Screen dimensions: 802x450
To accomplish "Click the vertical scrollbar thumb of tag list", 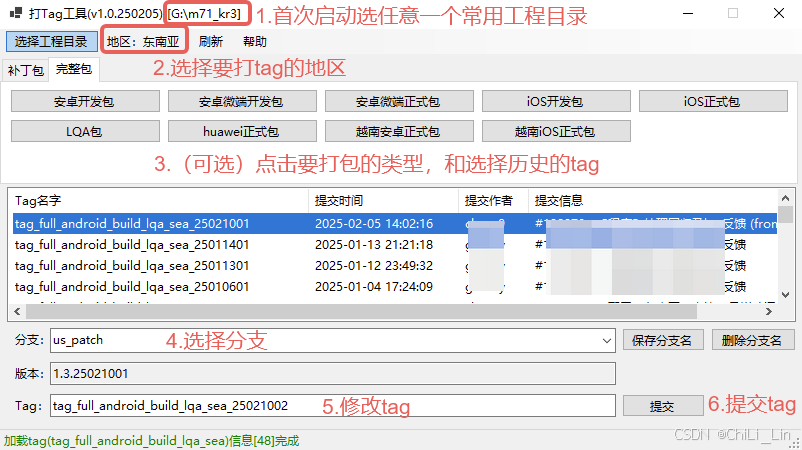I will coord(786,214).
